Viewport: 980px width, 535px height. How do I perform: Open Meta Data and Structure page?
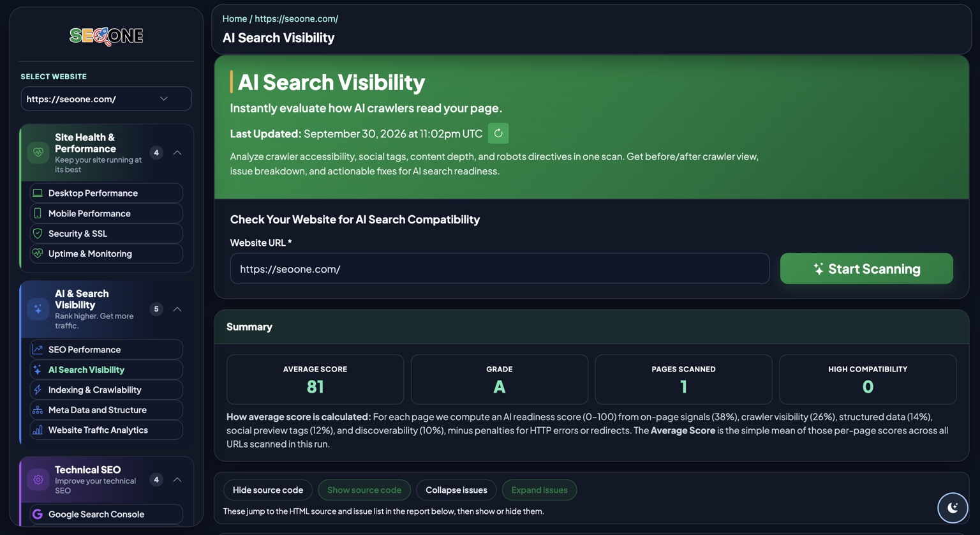[106, 410]
